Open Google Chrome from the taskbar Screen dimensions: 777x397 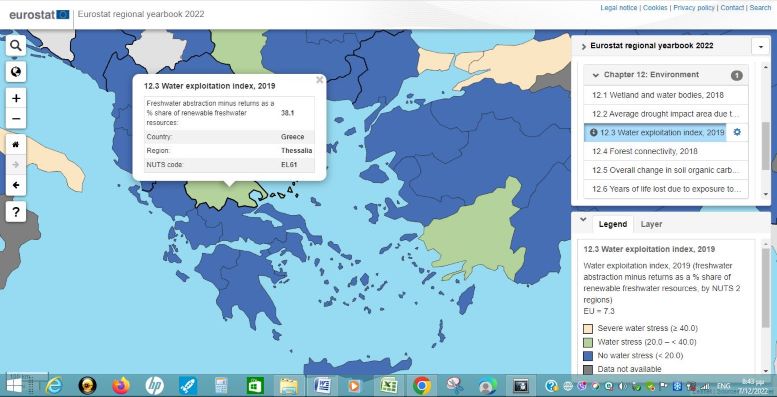[x=422, y=386]
